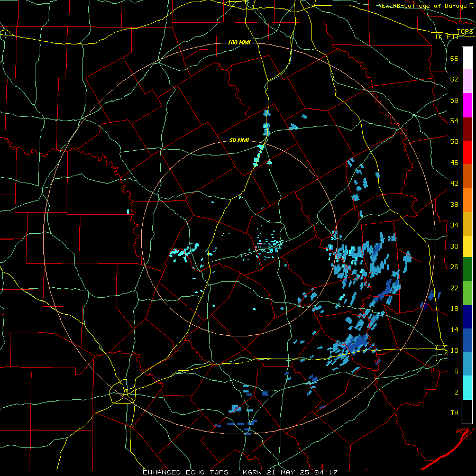
Task: Click the legend value '38'
Action: (x=454, y=204)
